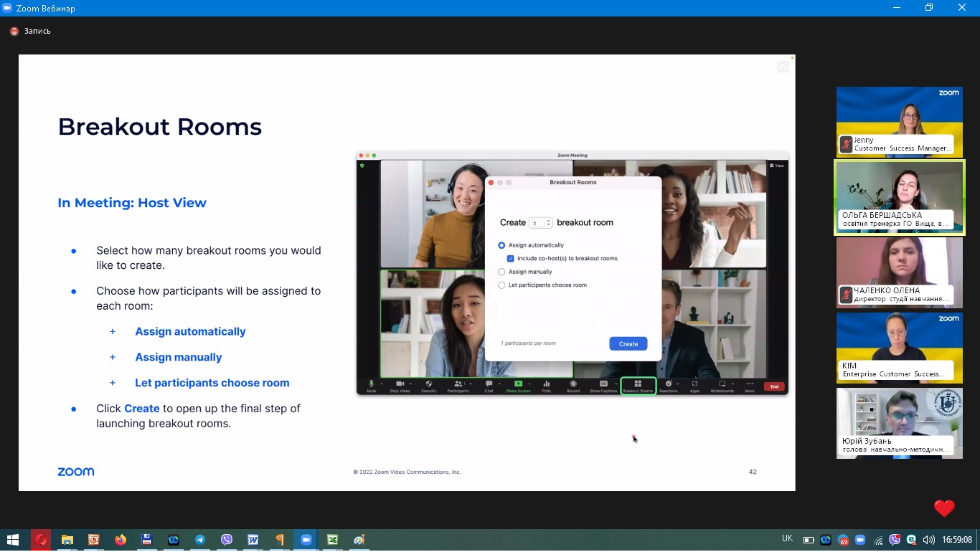Select Юрій Зубань's video thumbnail

[900, 423]
